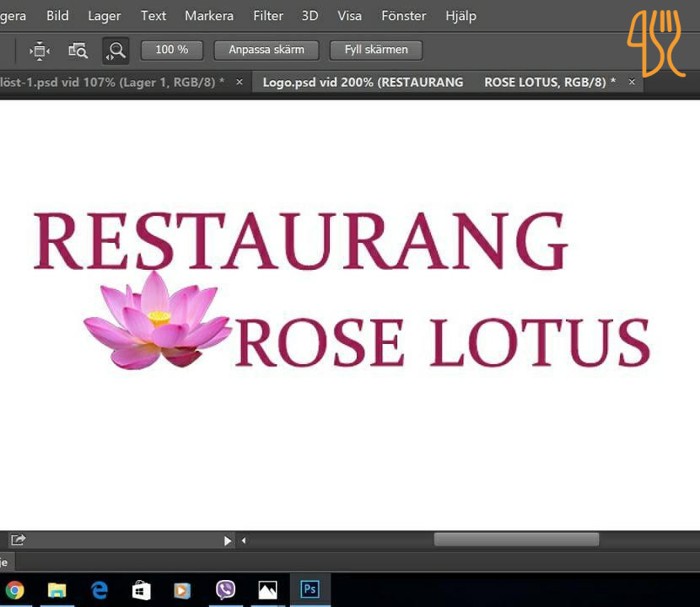
Task: Click the resize windows to fit icon
Action: tap(40, 51)
